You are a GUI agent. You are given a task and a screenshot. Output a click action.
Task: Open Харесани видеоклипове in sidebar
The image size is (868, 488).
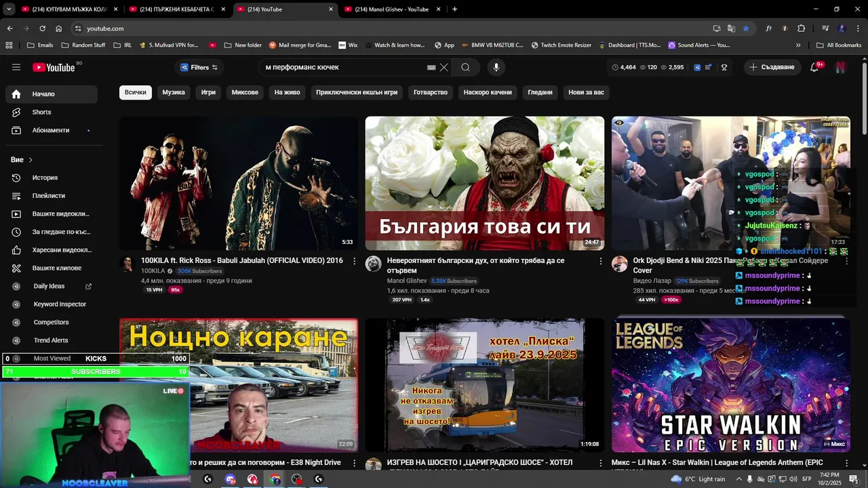click(x=52, y=250)
